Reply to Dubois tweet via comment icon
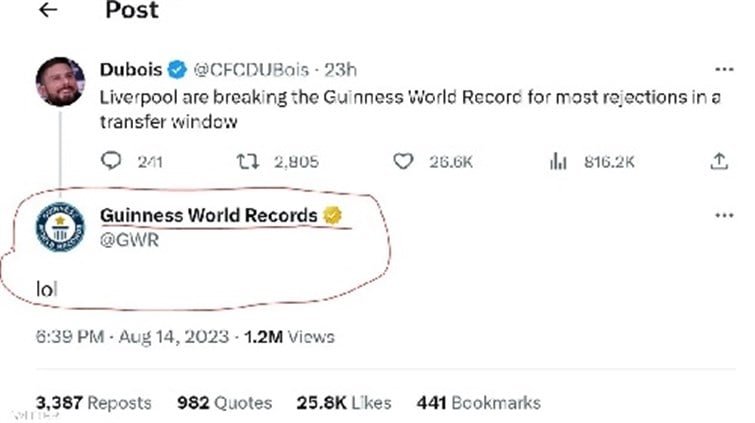Screen dimensions: 755x423 tap(113, 161)
